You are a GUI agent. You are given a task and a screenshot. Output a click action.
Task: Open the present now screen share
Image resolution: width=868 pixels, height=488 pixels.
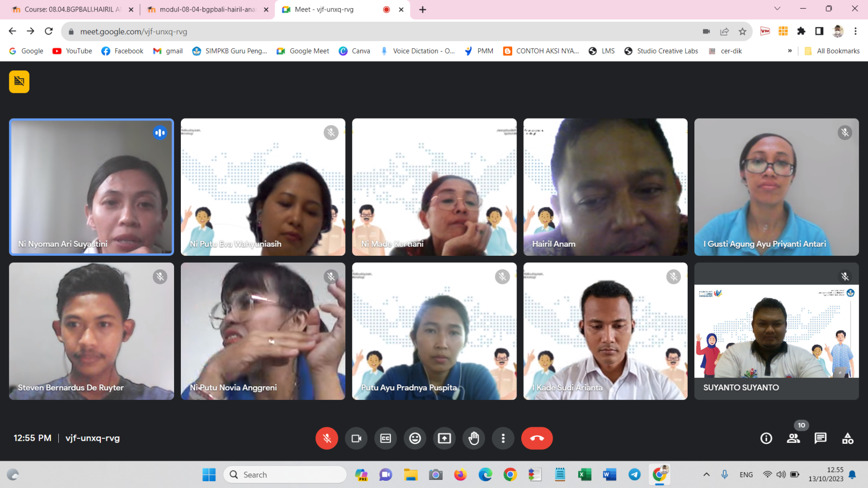tap(444, 438)
